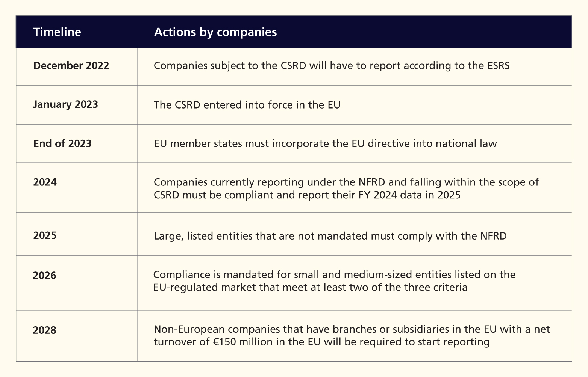Click text about reporting according to ESRS

point(332,66)
